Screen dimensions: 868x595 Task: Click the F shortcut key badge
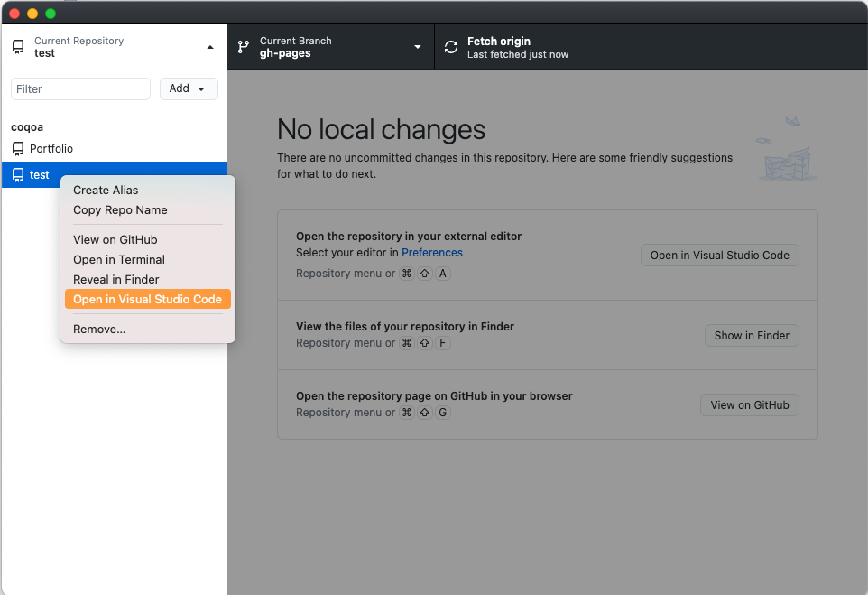[x=443, y=343]
